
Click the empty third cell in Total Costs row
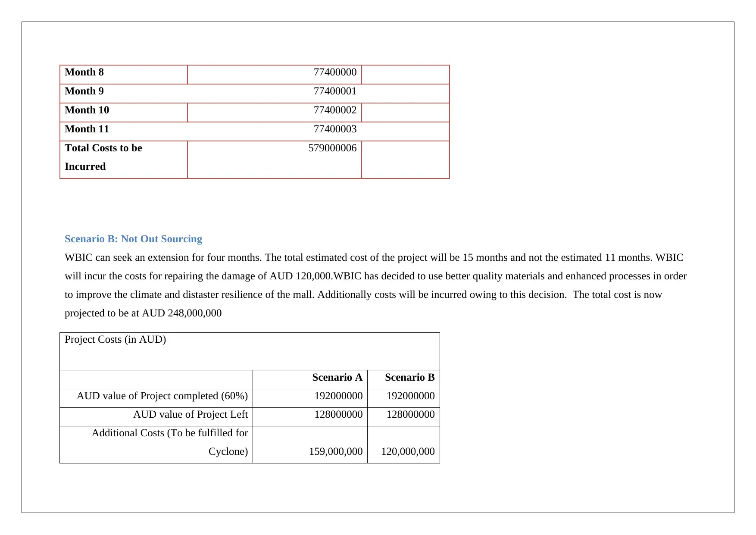coord(406,160)
